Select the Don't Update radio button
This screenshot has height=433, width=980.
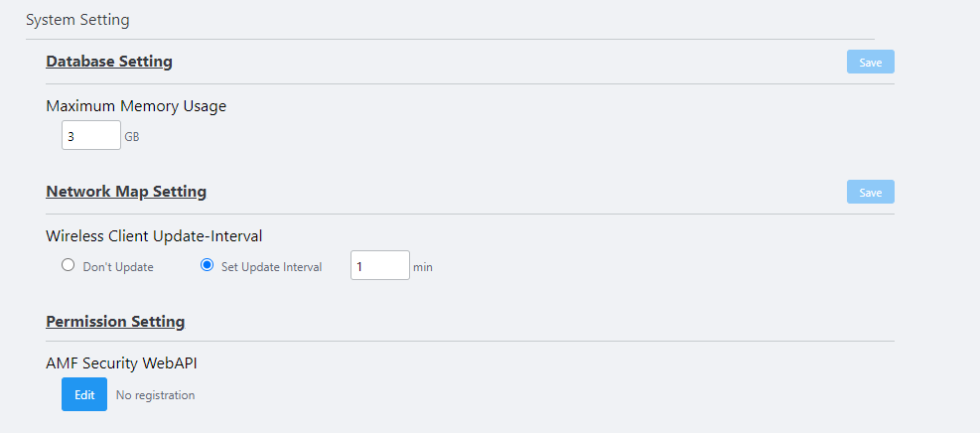(x=68, y=265)
